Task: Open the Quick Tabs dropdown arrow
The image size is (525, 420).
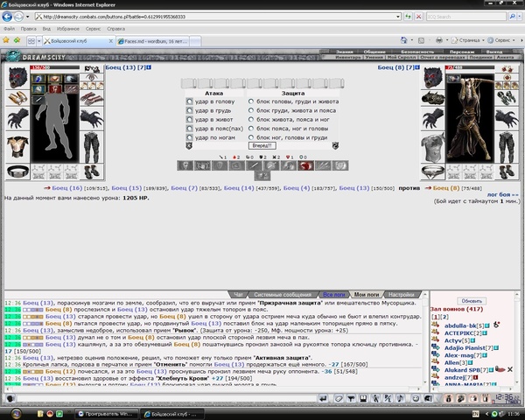Action: [x=38, y=41]
